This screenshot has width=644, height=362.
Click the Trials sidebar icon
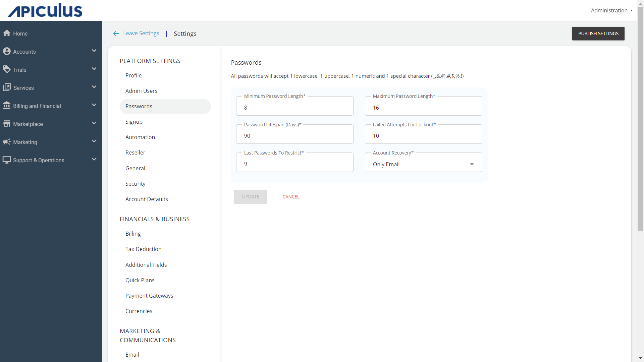pos(7,69)
